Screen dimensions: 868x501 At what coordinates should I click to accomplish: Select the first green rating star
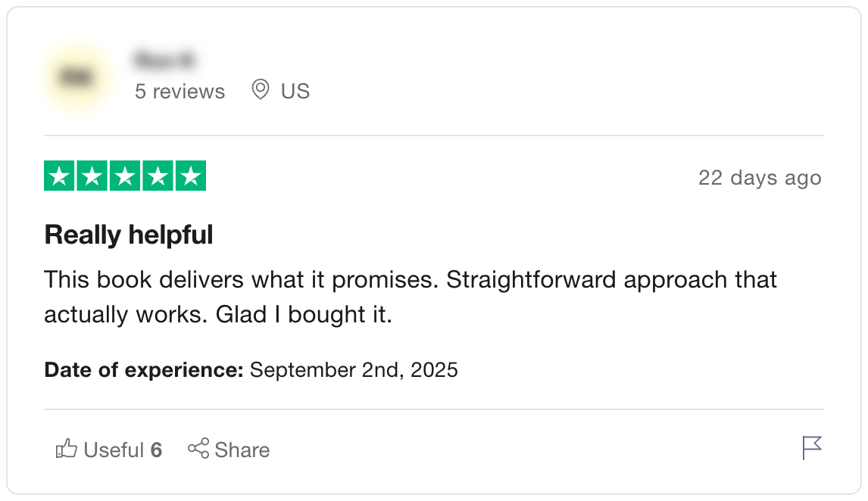click(61, 177)
